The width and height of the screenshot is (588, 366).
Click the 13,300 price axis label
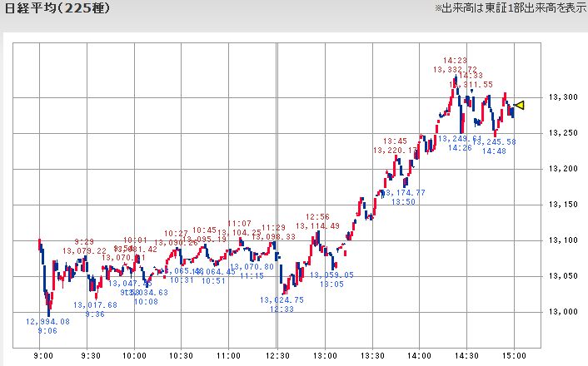(563, 97)
